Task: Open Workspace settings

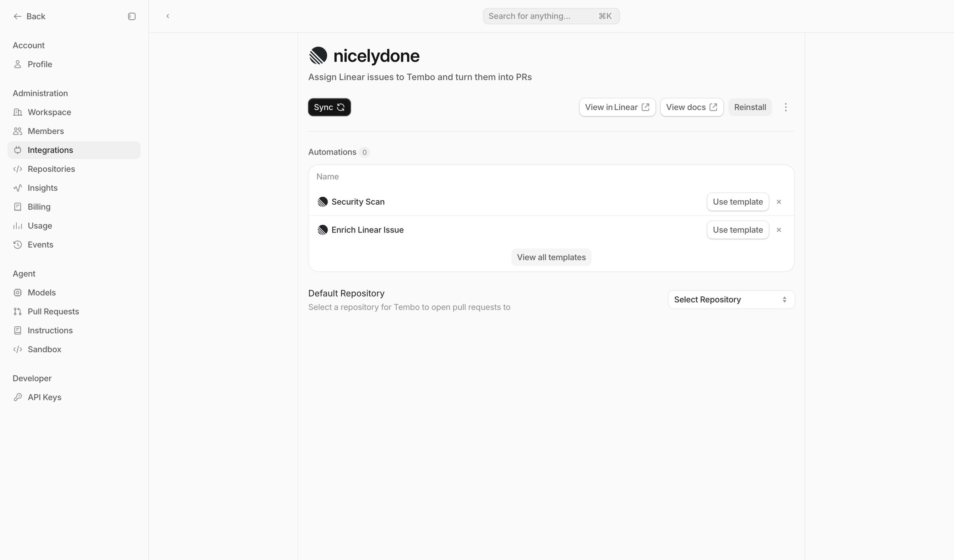Action: point(74,112)
